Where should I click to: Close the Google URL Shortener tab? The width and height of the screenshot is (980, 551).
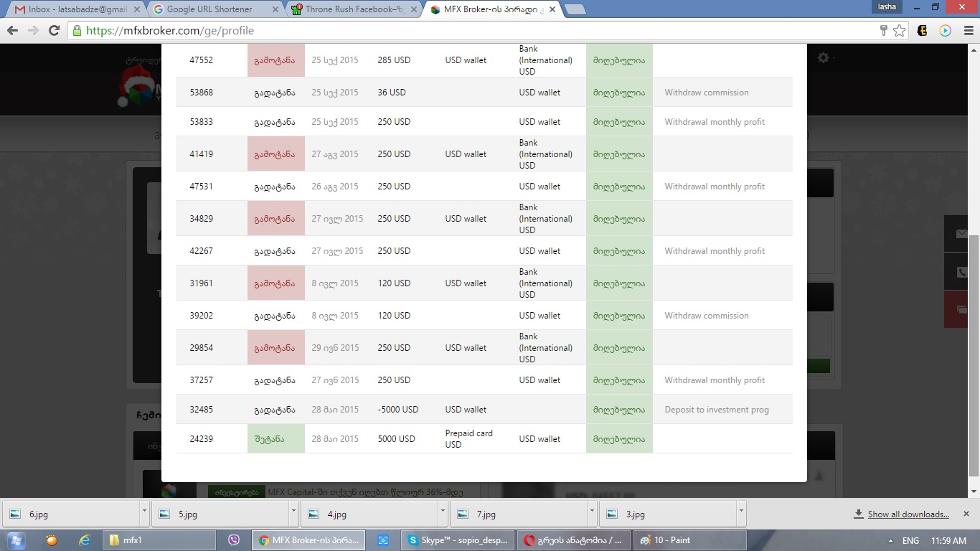(274, 9)
